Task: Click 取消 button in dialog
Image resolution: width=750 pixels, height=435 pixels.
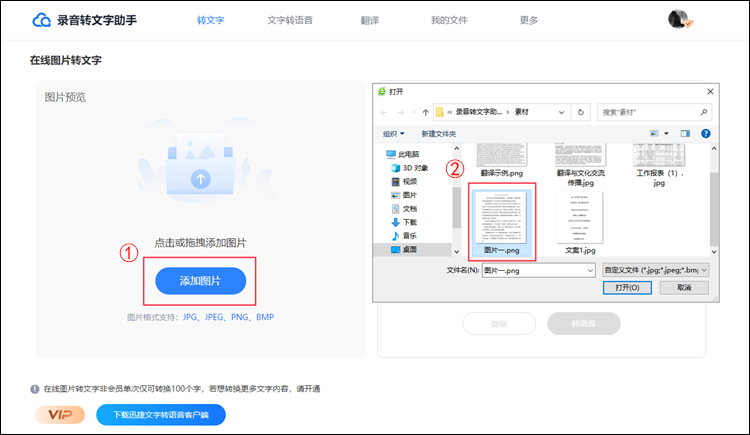Action: pyautogui.click(x=684, y=288)
